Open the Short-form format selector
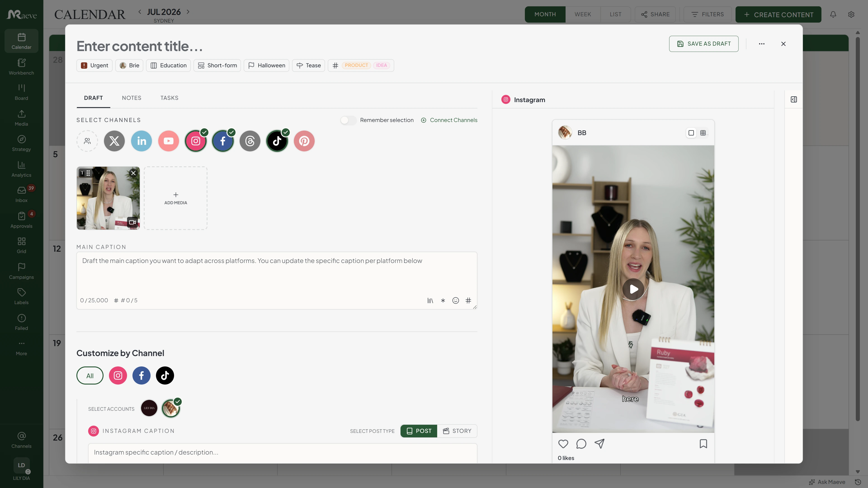This screenshot has width=868, height=488. [217, 65]
